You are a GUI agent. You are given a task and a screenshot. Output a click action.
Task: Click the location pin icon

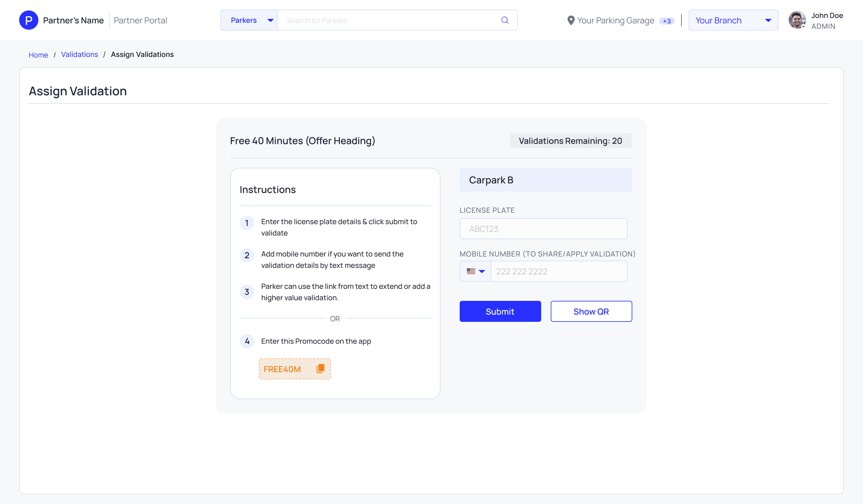(x=571, y=21)
